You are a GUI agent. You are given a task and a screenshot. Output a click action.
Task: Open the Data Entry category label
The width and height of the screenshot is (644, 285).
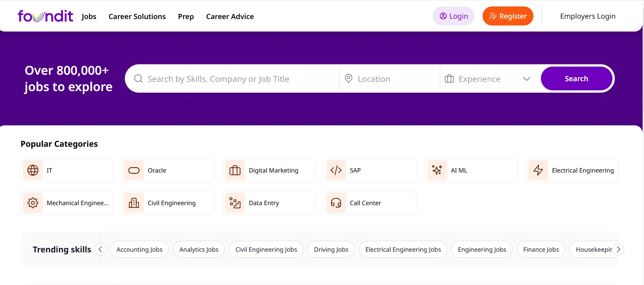264,203
